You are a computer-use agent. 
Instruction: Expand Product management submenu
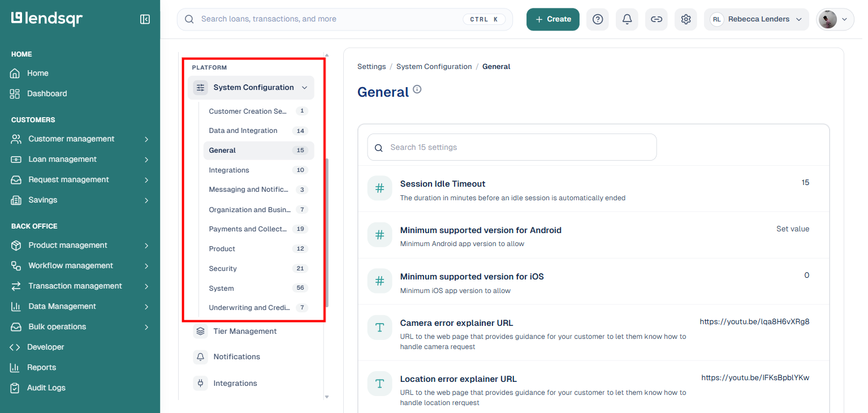(146, 246)
